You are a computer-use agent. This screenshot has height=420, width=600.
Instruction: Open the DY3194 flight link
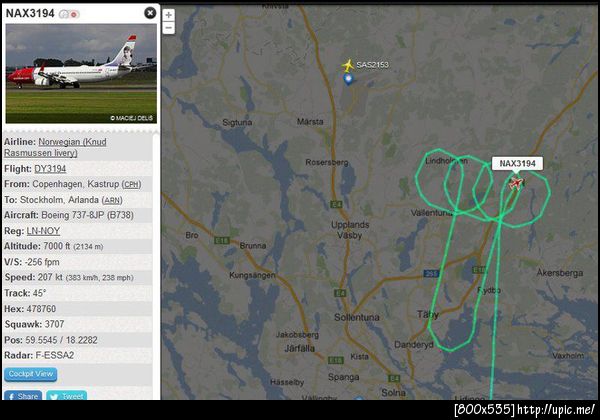[50, 169]
